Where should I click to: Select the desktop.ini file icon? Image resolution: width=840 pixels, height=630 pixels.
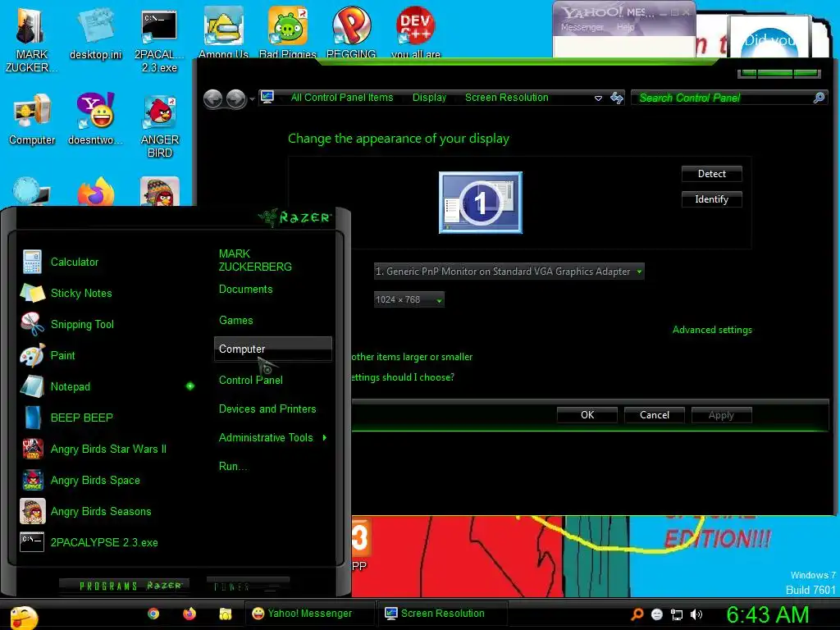point(95,34)
